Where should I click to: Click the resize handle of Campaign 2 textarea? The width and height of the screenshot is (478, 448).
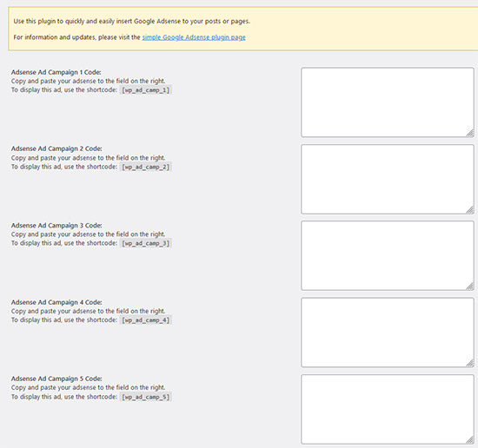pyautogui.click(x=470, y=209)
